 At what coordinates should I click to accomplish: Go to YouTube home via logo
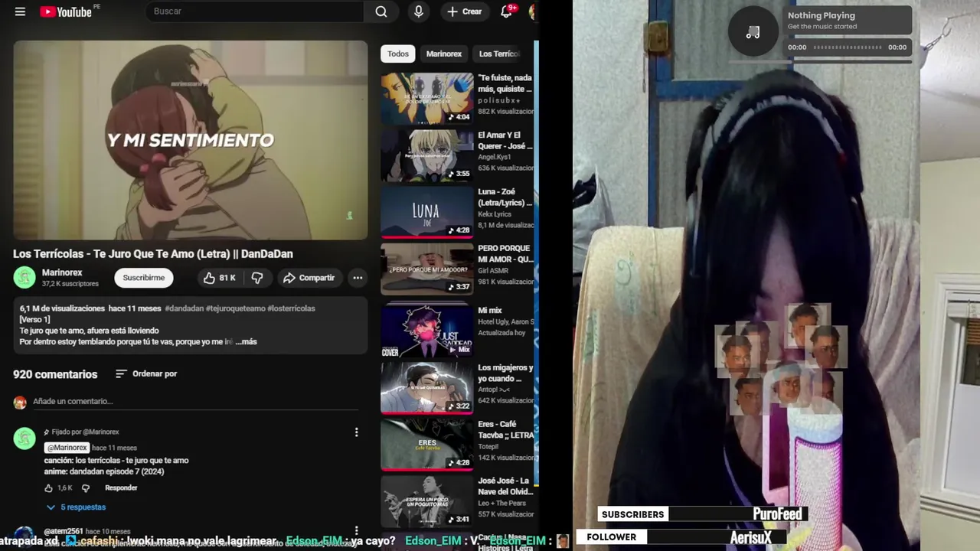click(66, 11)
